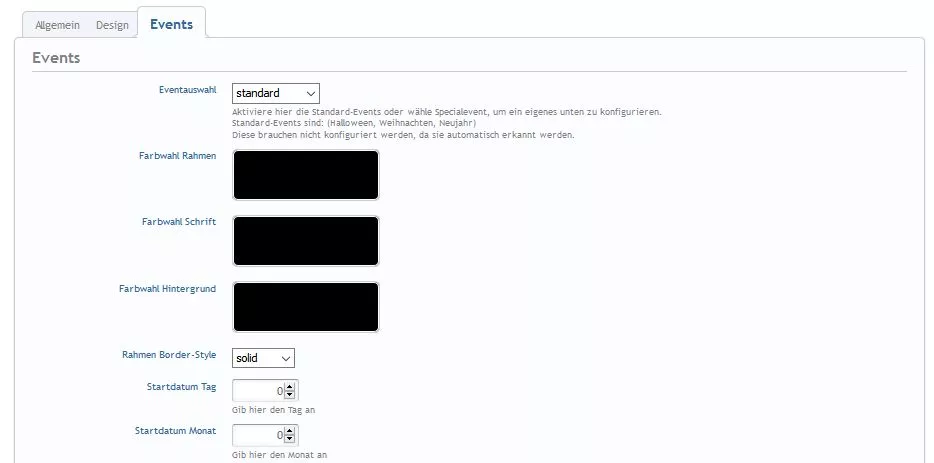Image resolution: width=934 pixels, height=463 pixels.
Task: Pick a color for Farbwahl Schrift
Action: click(x=306, y=241)
